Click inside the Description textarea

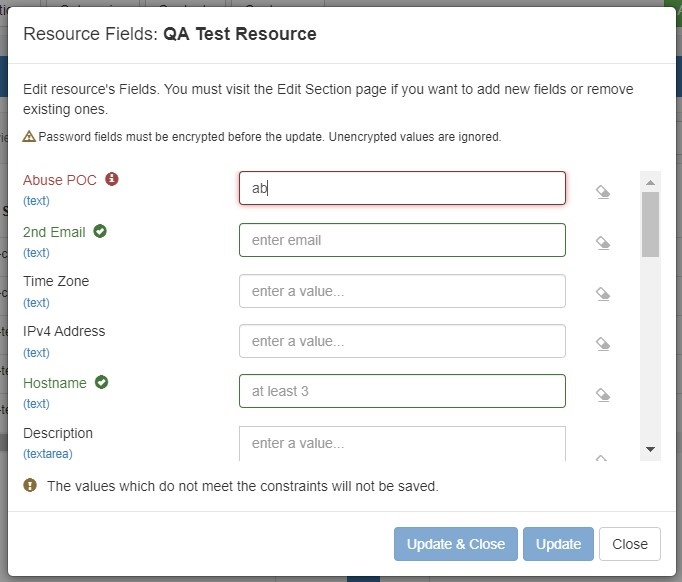pos(402,444)
